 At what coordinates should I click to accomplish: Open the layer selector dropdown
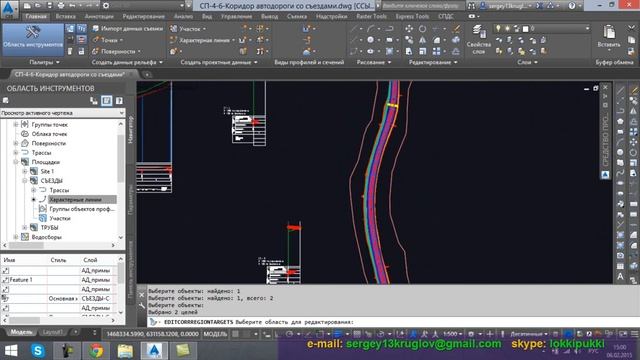pyautogui.click(x=587, y=29)
